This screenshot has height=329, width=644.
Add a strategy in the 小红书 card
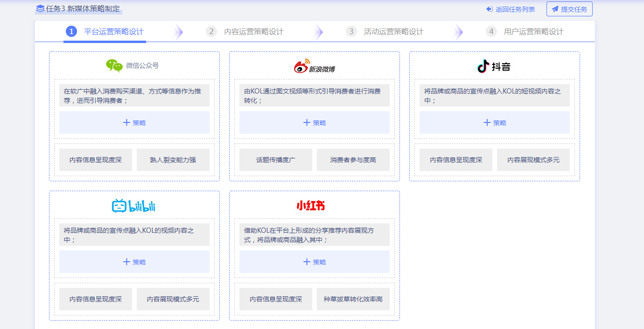[x=315, y=262]
